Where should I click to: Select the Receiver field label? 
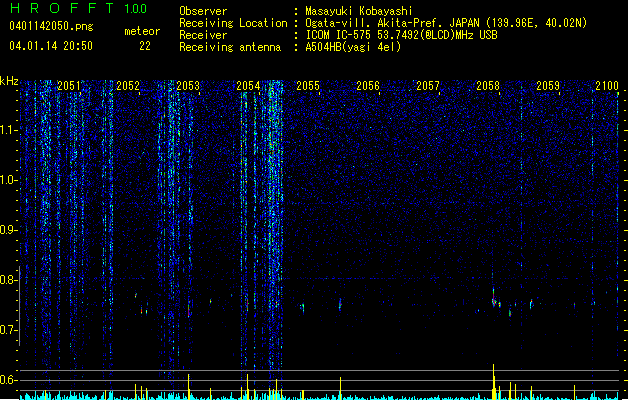203,35
